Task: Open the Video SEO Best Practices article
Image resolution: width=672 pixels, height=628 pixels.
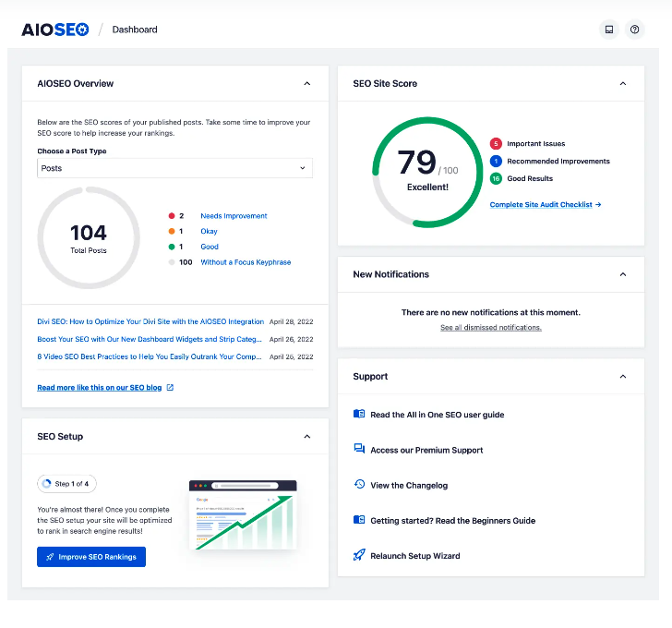Action: point(150,356)
